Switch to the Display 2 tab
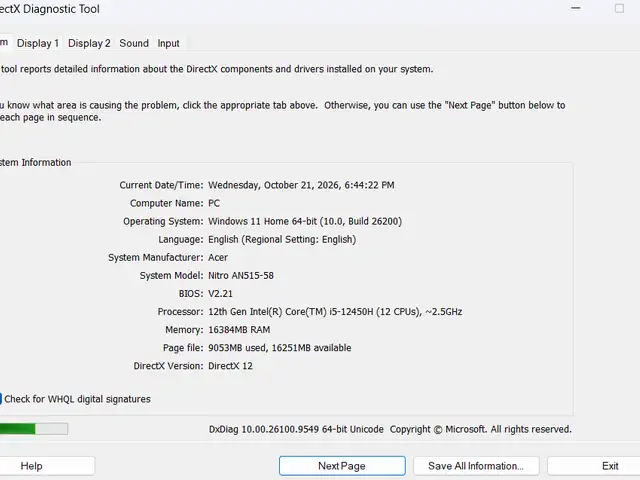 89,43
